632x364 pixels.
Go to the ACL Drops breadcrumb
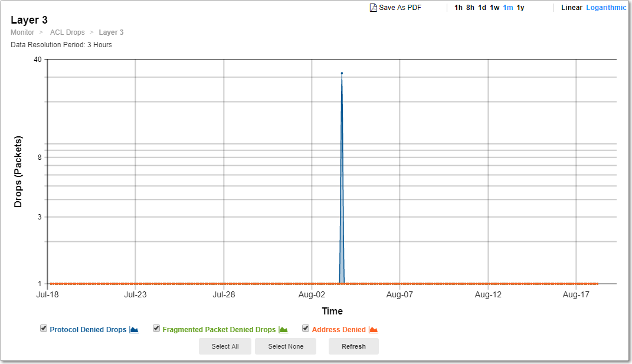click(x=67, y=32)
